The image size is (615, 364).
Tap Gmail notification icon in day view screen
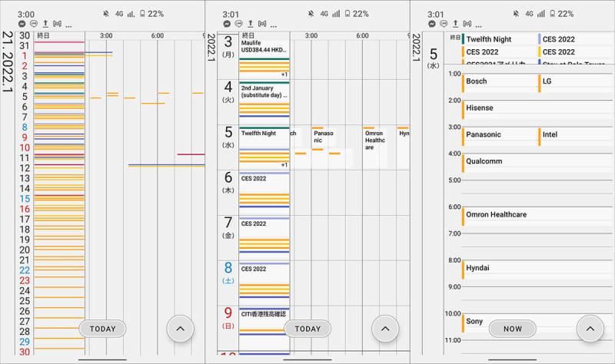467,24
